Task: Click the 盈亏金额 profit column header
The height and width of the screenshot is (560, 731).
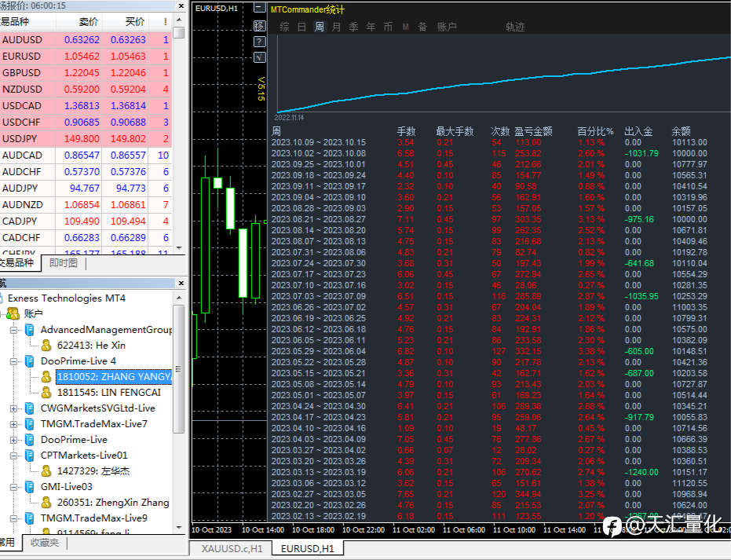Action: click(x=533, y=131)
